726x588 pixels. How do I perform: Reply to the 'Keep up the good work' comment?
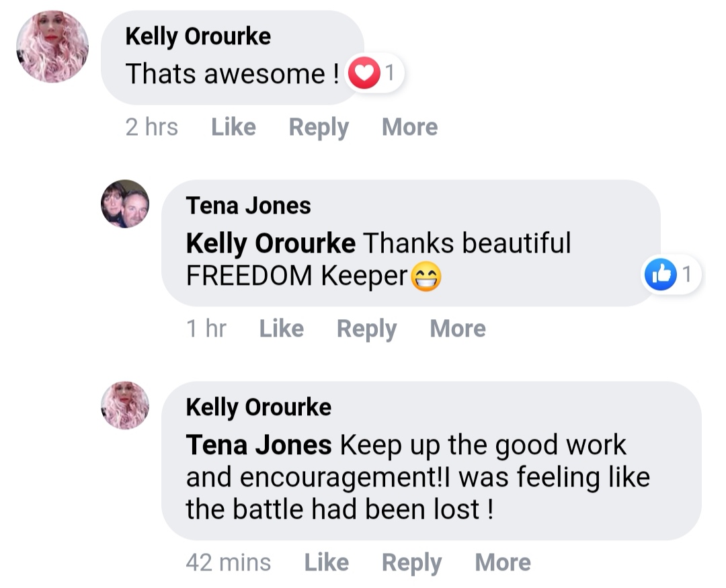(x=411, y=562)
